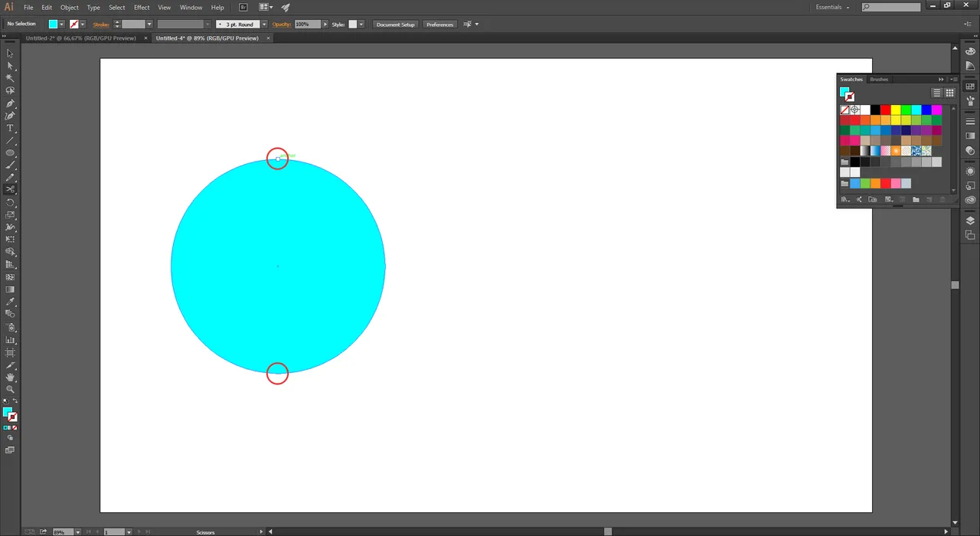The width and height of the screenshot is (980, 536).
Task: Pick the magenta swatch in top row
Action: (x=936, y=110)
